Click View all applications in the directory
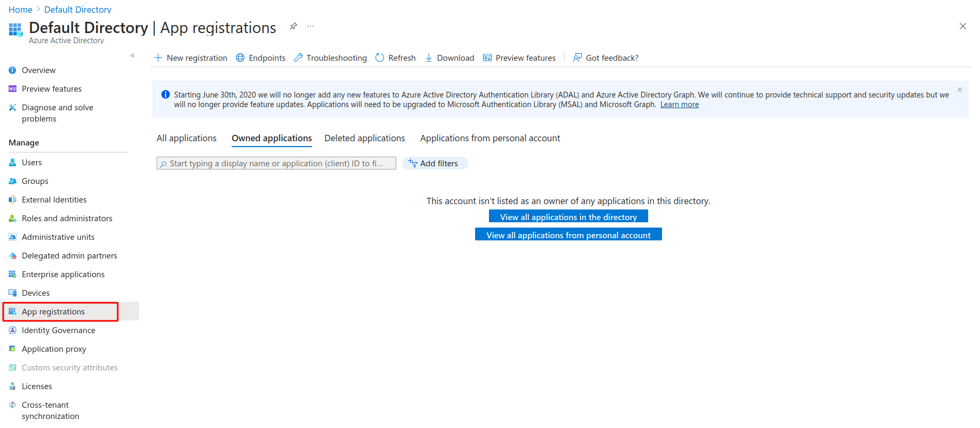Image resolution: width=980 pixels, height=428 pixels. pyautogui.click(x=568, y=216)
